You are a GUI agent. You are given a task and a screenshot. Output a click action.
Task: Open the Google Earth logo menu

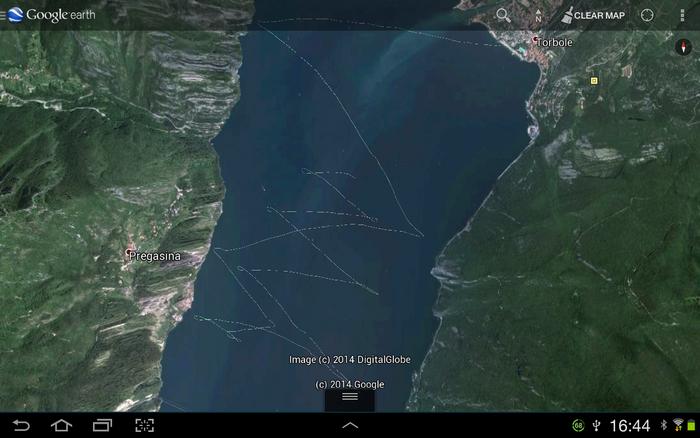click(x=44, y=15)
